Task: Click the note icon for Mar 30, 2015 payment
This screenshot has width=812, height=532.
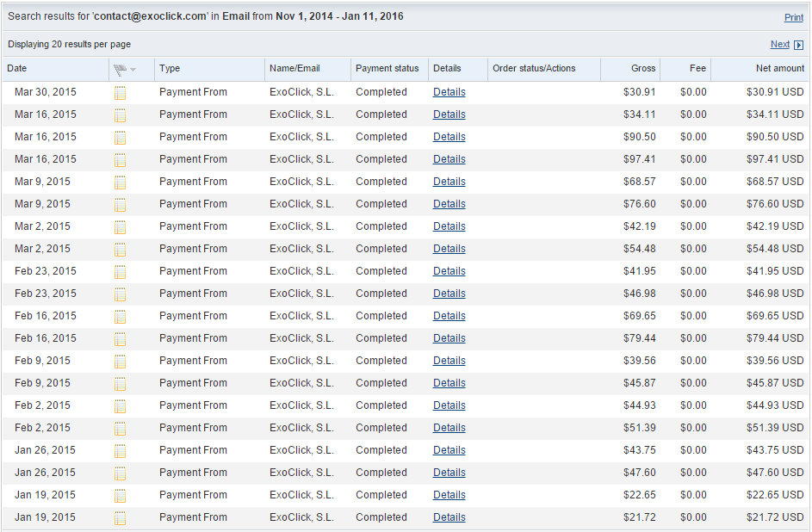Action: [121, 93]
